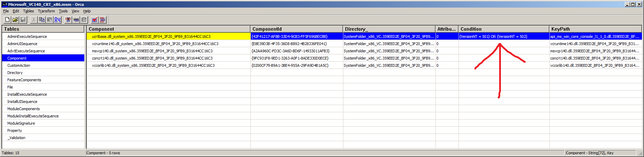The image size is (644, 157).
Task: Select the vcruntime140.dll component row
Action: coord(155,44)
